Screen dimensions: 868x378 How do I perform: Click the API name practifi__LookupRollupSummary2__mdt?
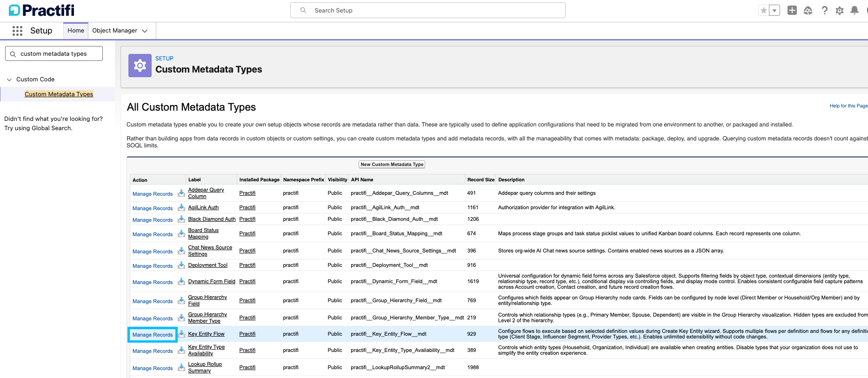point(398,367)
